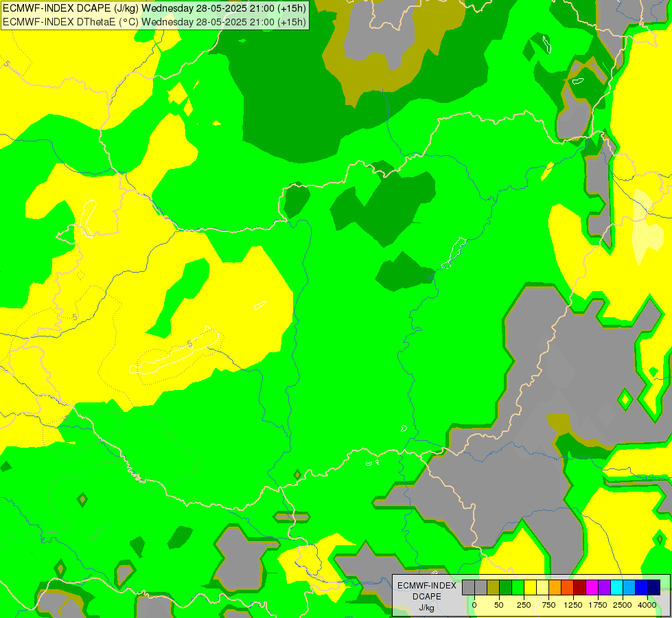Click the cyan legend swatch before 2500
The image size is (672, 618).
click(x=616, y=588)
